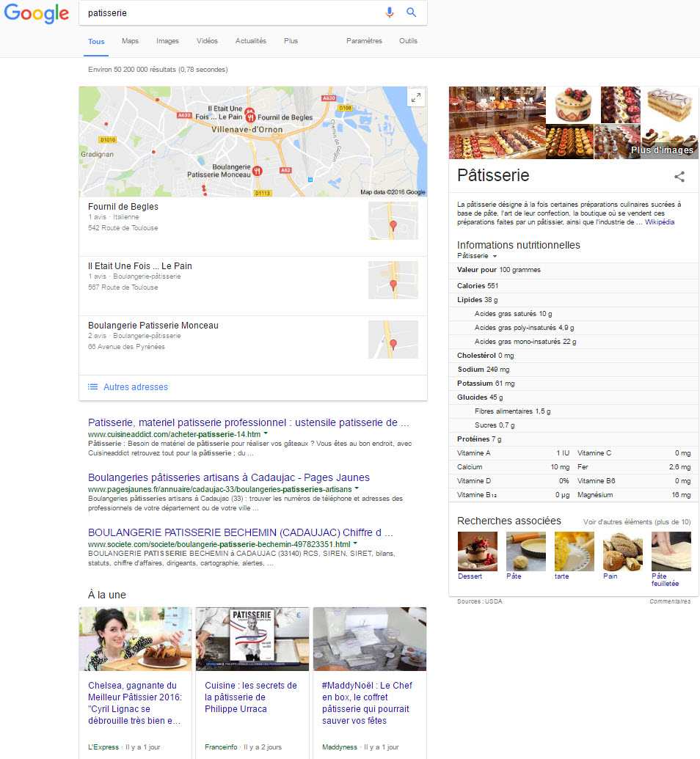Click the Boulangerie Patisserie Monceau map marker
Image resolution: width=700 pixels, height=759 pixels.
[x=258, y=171]
